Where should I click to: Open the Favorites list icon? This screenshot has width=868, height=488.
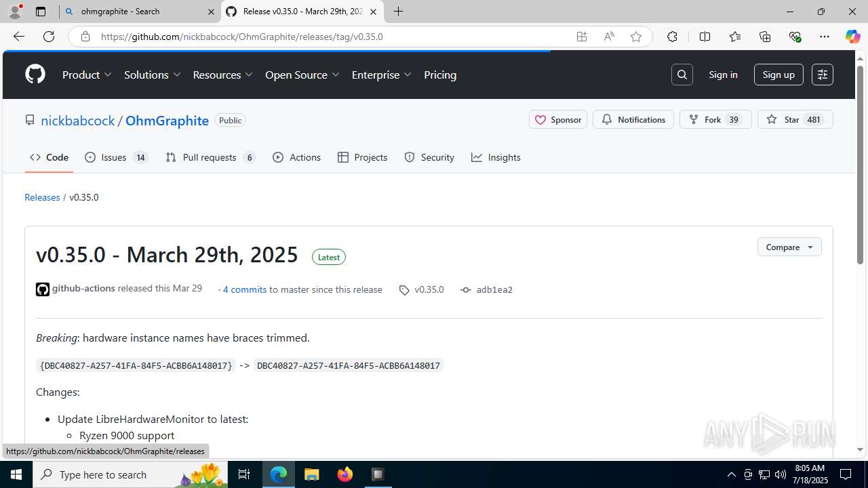coord(735,37)
